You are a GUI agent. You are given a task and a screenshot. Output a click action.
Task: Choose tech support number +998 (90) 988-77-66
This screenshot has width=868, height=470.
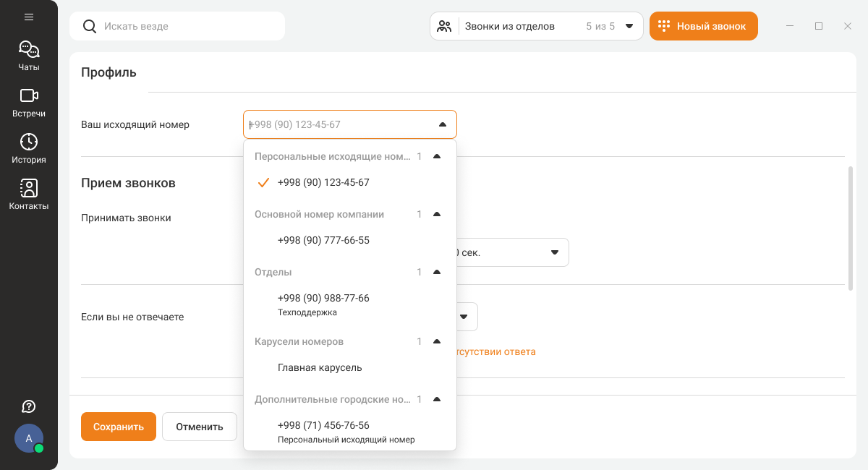coord(323,298)
